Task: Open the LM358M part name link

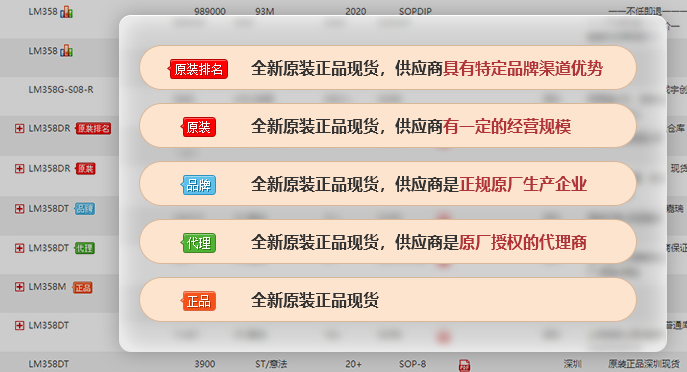Action: click(47, 287)
